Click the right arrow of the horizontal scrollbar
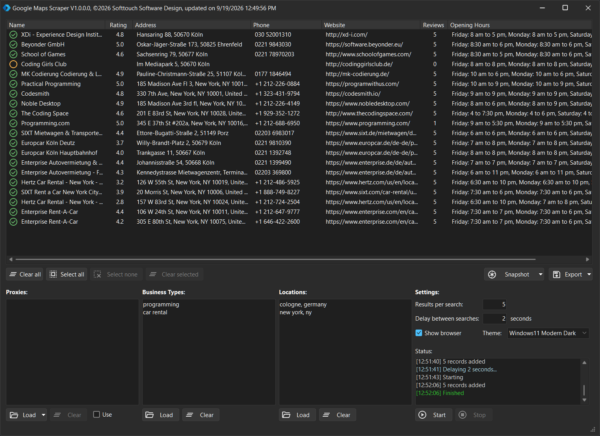Image resolution: width=600 pixels, height=436 pixels. click(588, 260)
